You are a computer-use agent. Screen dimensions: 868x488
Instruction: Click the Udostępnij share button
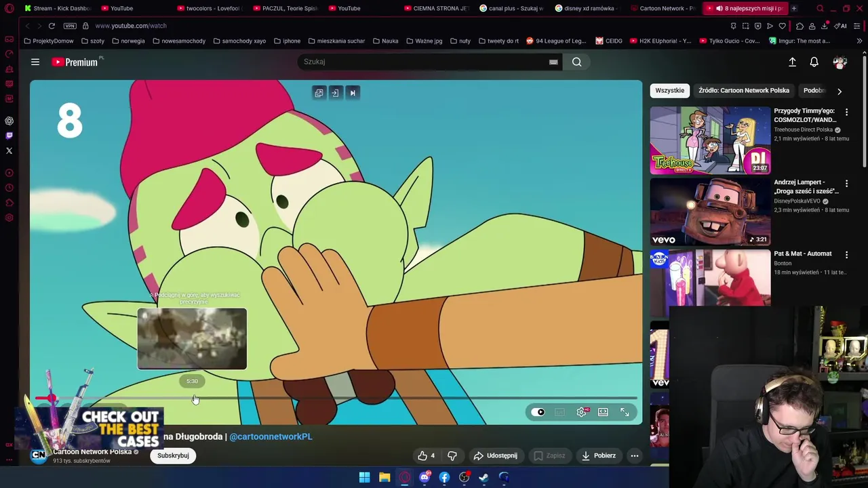(x=495, y=455)
